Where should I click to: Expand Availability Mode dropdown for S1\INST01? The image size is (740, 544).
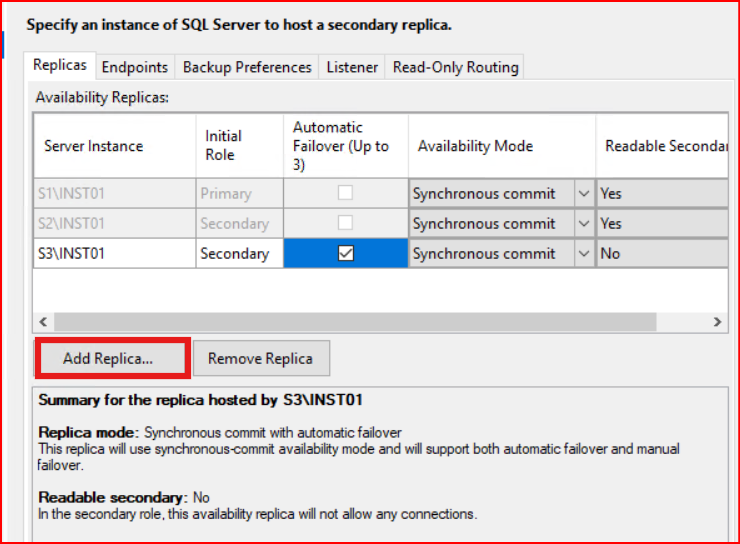click(x=584, y=193)
